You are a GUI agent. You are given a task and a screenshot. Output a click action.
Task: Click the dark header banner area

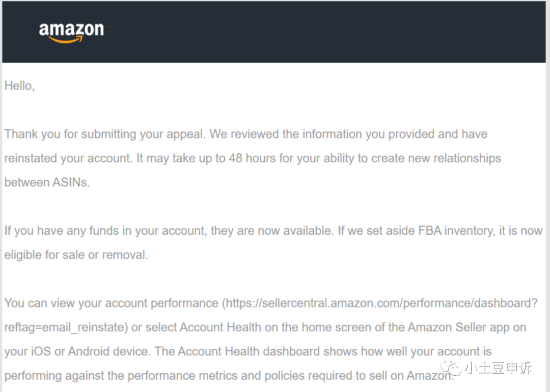[274, 32]
